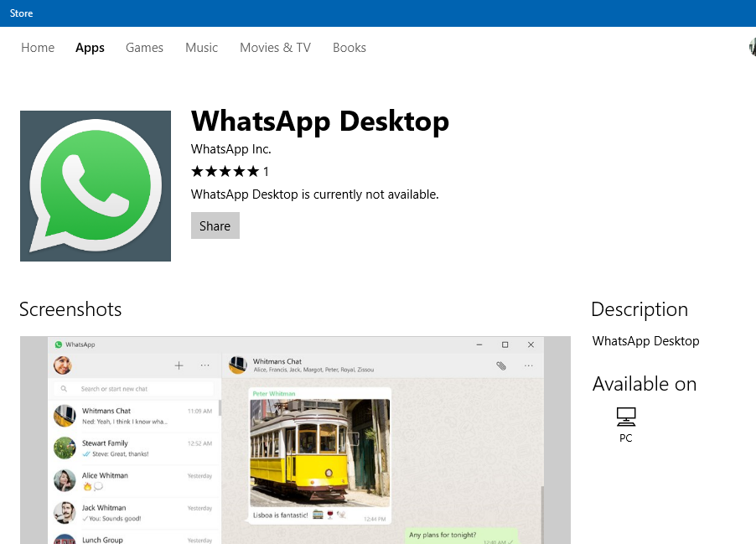Viewport: 756px width, 544px height.
Task: Click the Store title in the title bar
Action: [x=21, y=13]
